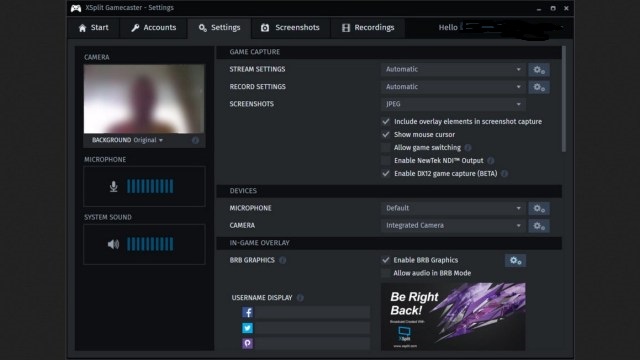Adjust the system sound level meter
The height and width of the screenshot is (360, 640).
[x=150, y=244]
